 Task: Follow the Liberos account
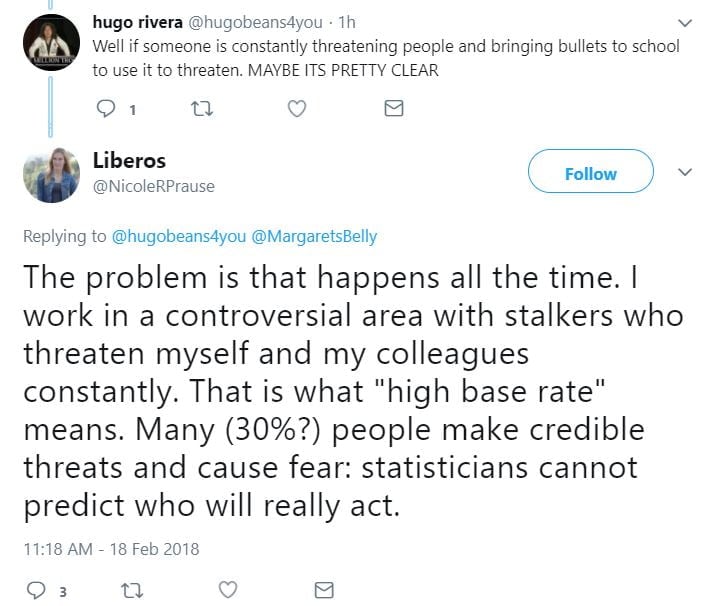pos(590,174)
